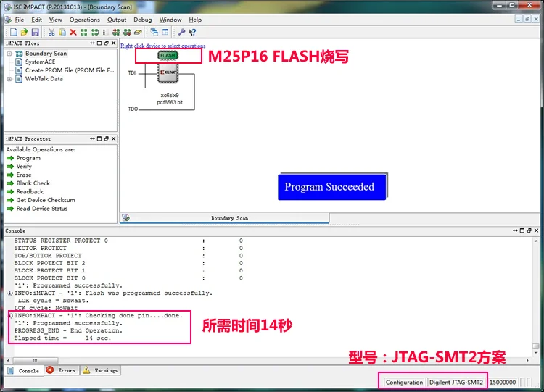
Task: Click green chain icon with left arrow
Action: (116, 32)
